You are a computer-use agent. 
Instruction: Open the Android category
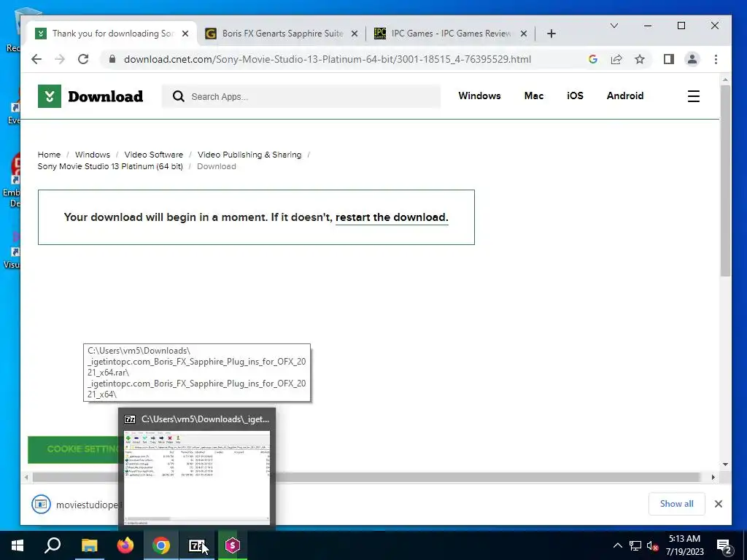625,96
